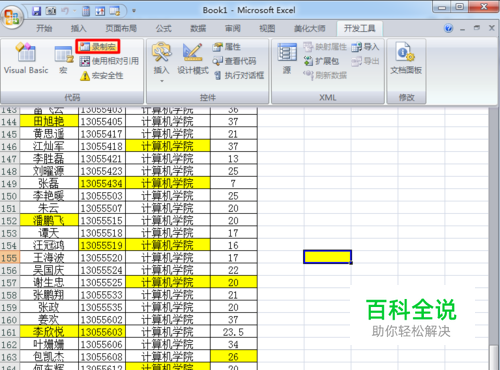
Task: Click cell containing 谢生忠
Action: pos(49,282)
